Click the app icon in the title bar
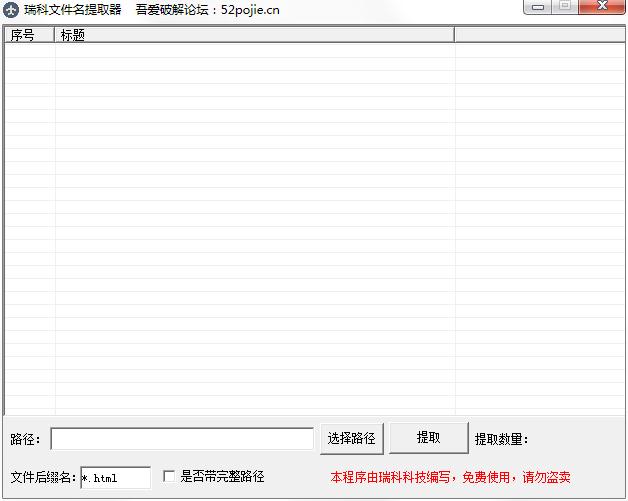Viewport: 628px width, 501px height. tap(12, 9)
